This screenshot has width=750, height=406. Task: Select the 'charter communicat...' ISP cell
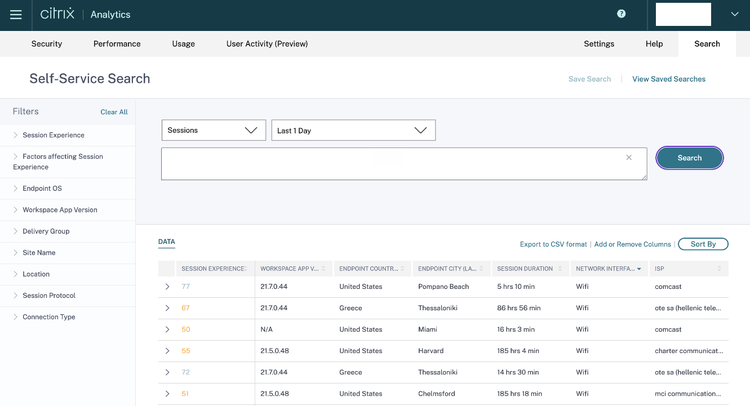(689, 351)
